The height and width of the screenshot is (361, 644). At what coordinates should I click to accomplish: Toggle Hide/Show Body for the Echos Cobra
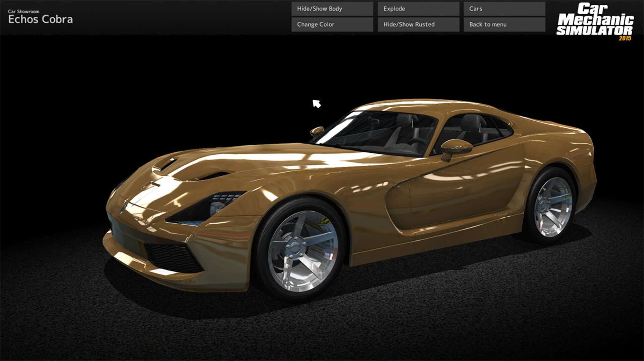332,9
